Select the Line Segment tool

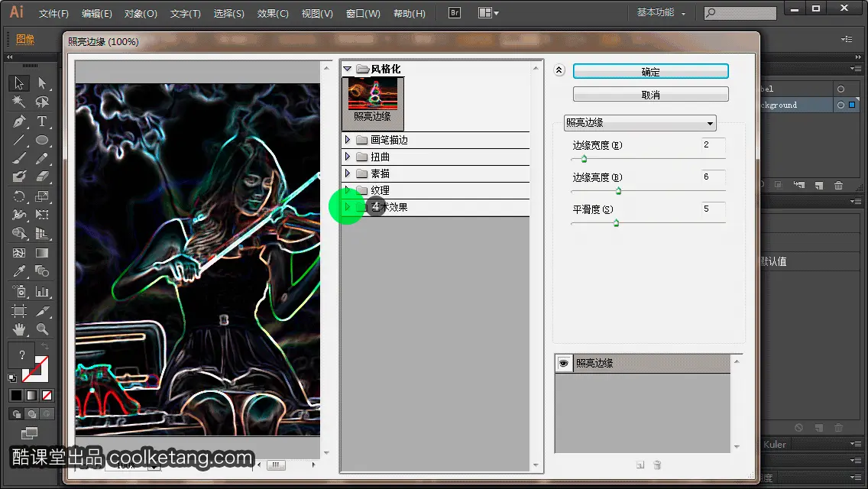(x=19, y=140)
